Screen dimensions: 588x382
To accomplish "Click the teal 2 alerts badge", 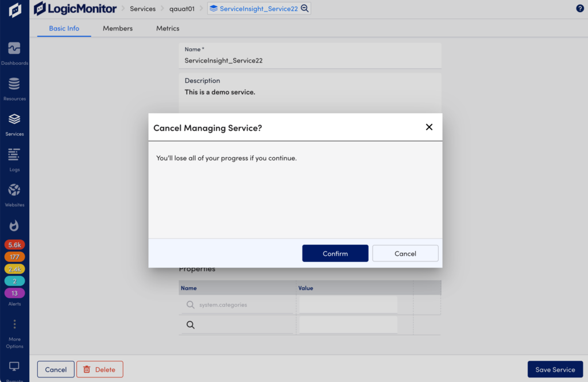I will (14, 281).
